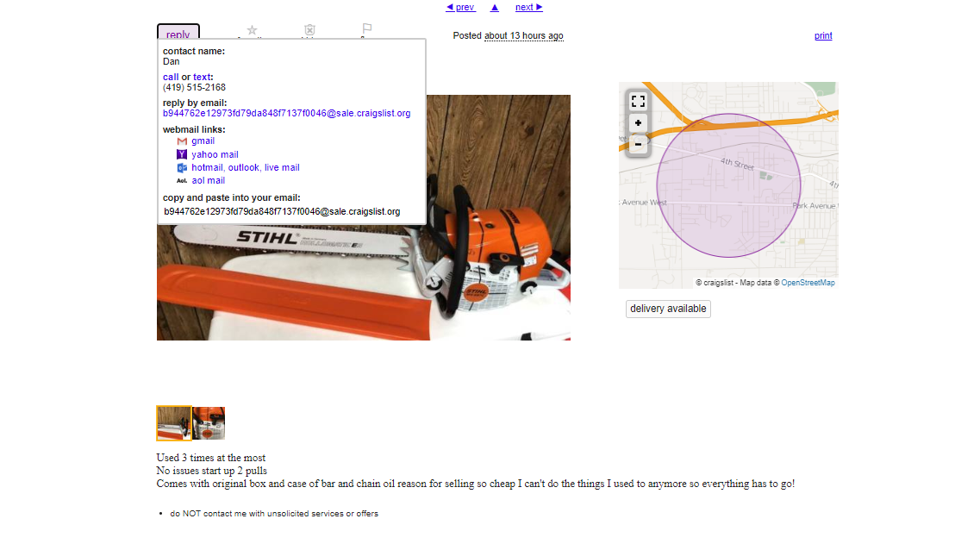The height and width of the screenshot is (550, 980).
Task: Flag this posting using the flag icon
Action: [x=367, y=29]
